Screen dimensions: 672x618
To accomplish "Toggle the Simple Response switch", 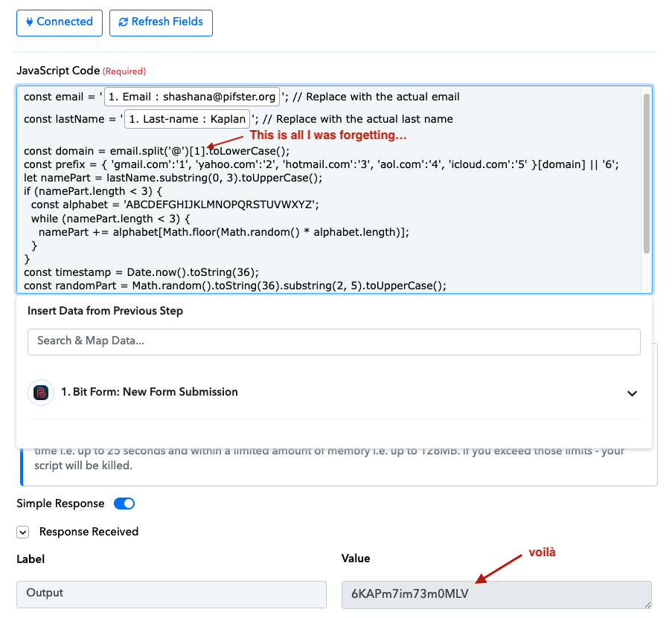I will (124, 503).
